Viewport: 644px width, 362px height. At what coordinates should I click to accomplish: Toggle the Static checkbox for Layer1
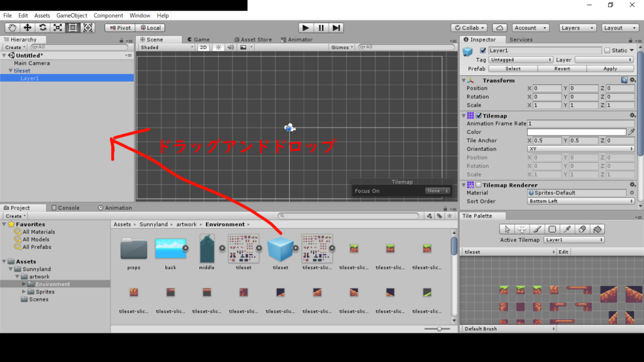pyautogui.click(x=607, y=50)
